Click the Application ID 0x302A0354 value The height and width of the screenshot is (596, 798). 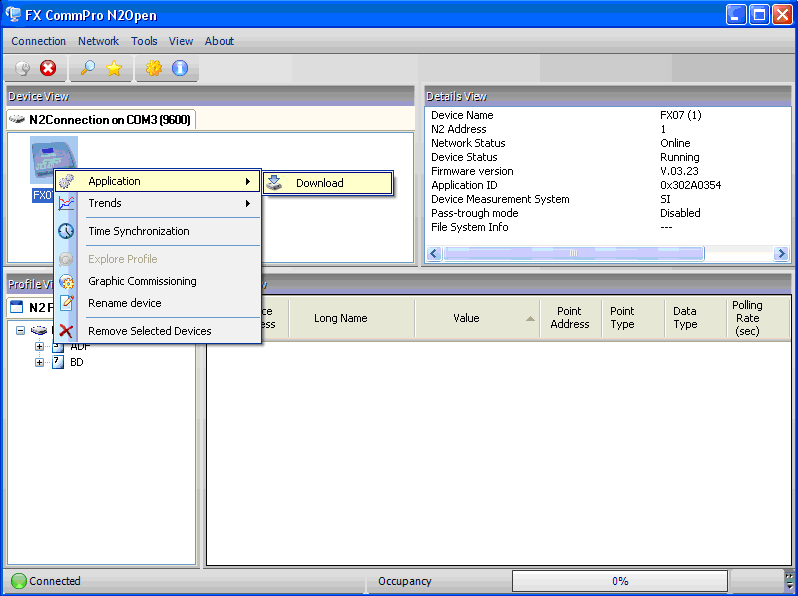point(690,185)
